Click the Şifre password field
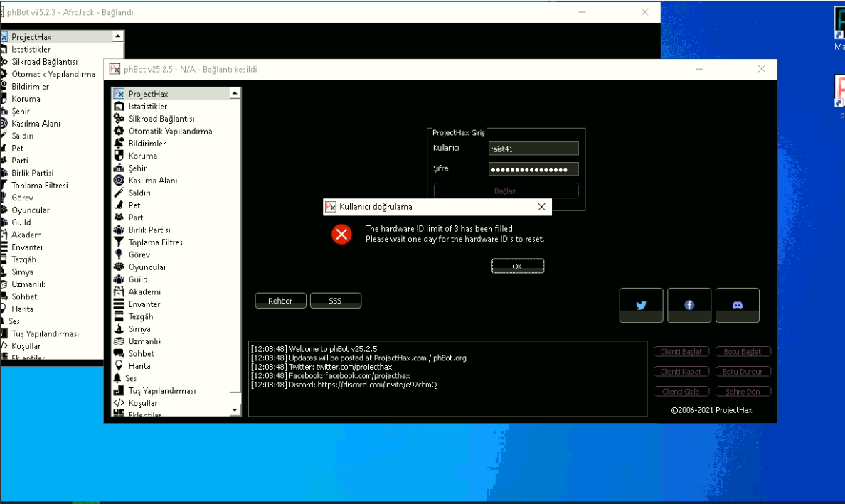 pyautogui.click(x=533, y=169)
